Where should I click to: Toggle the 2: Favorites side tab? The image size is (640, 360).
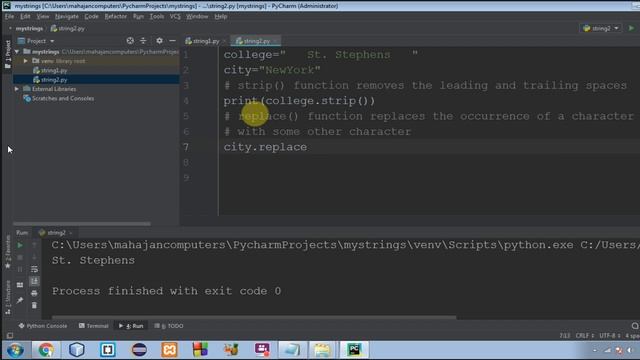7,251
